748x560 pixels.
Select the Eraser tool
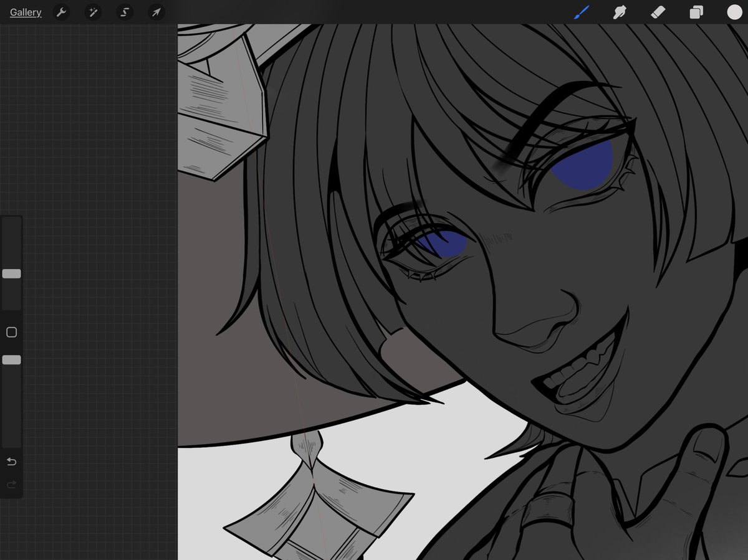658,12
